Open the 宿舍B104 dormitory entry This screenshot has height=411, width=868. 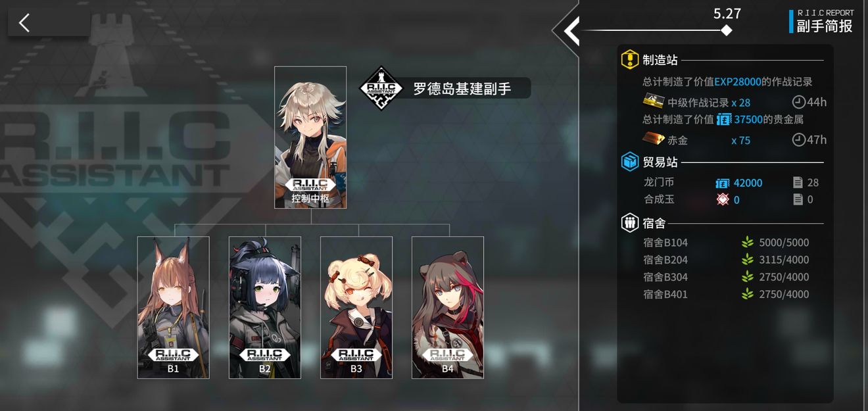[x=726, y=243]
